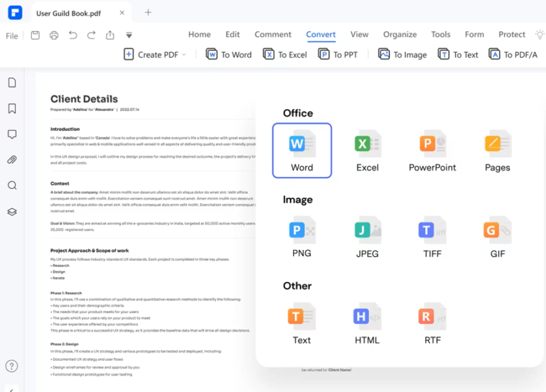
Task: Open the search panel in sidebar
Action: click(12, 185)
